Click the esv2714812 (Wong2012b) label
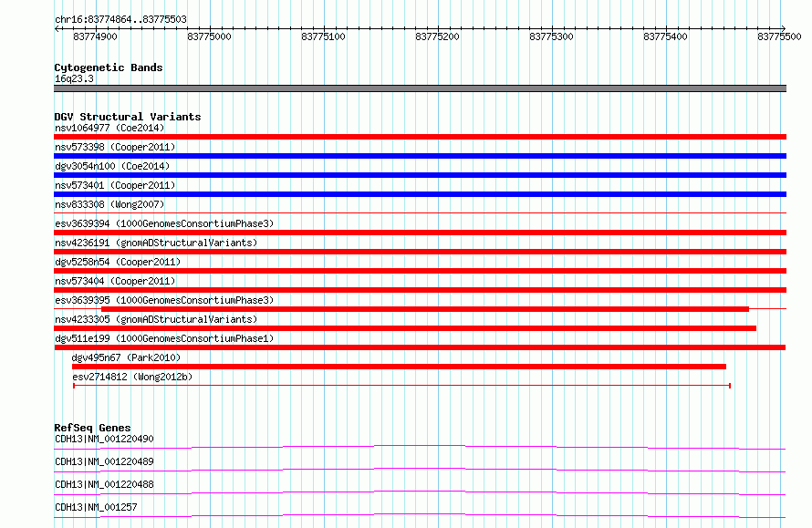Screen dimensions: 812x528 point(132,377)
